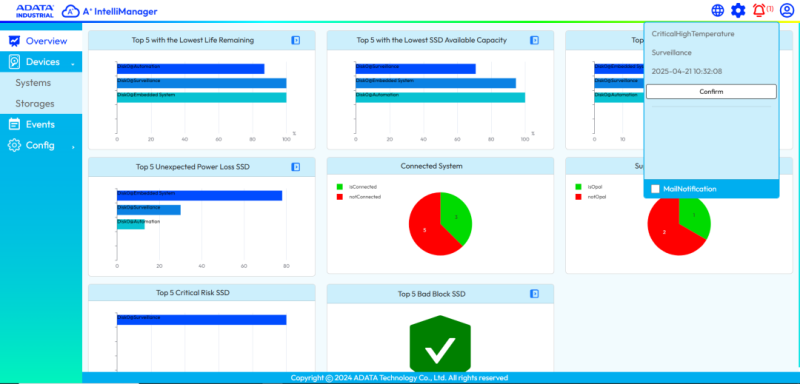800x384 pixels.
Task: Open the Storages submenu item
Action: pos(41,104)
